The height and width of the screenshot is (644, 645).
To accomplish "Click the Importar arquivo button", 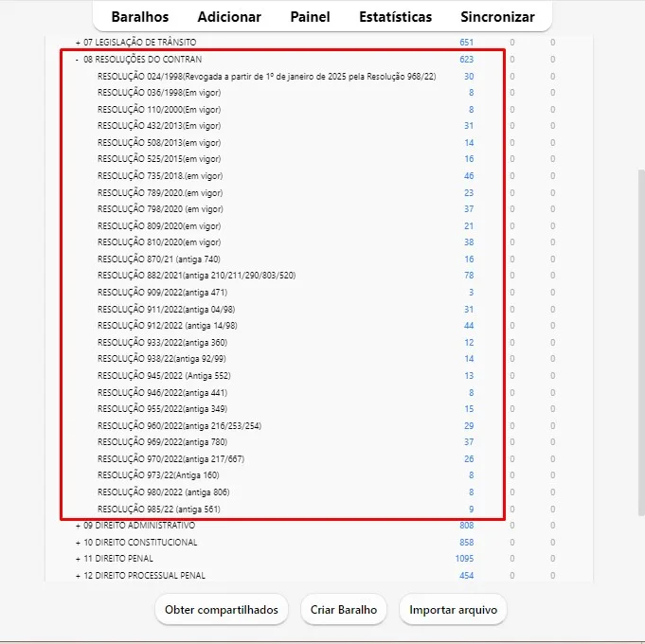I will 453,610.
